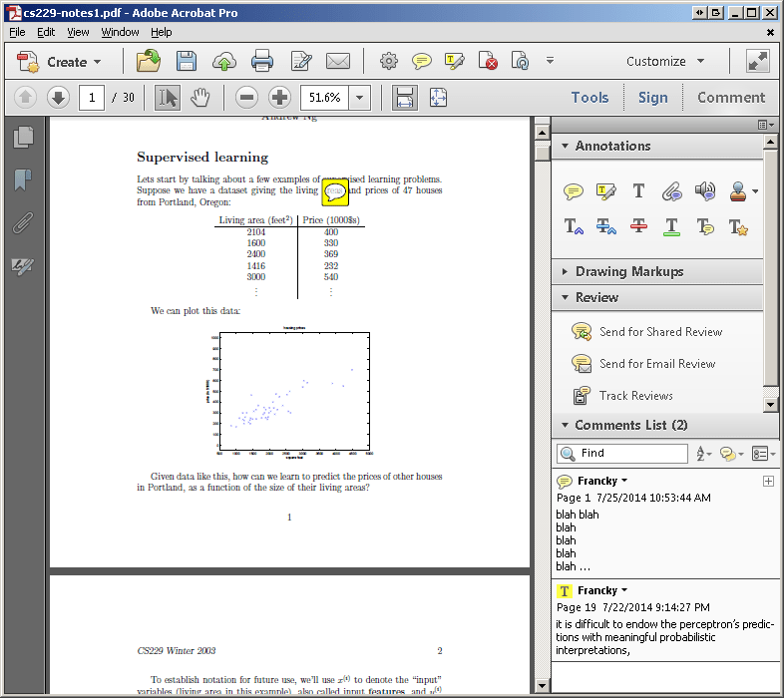This screenshot has width=784, height=698.
Task: Select the Text Correction Markup tool
Action: pos(738,227)
